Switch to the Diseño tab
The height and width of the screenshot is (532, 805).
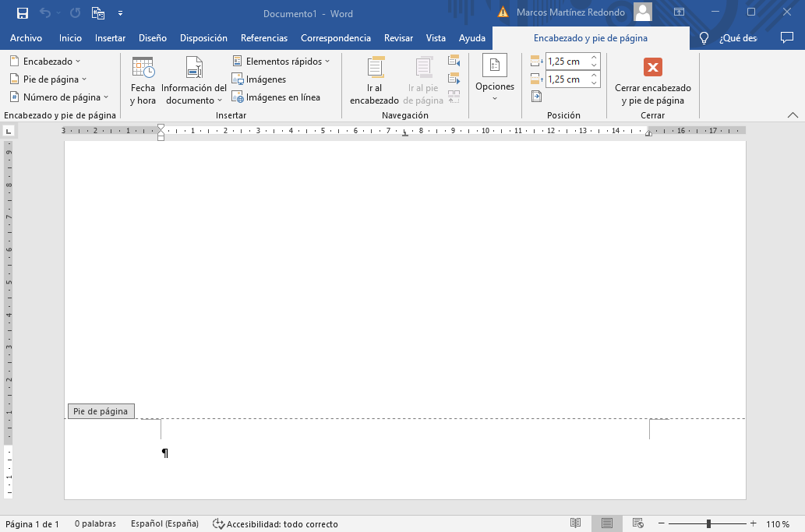(153, 38)
